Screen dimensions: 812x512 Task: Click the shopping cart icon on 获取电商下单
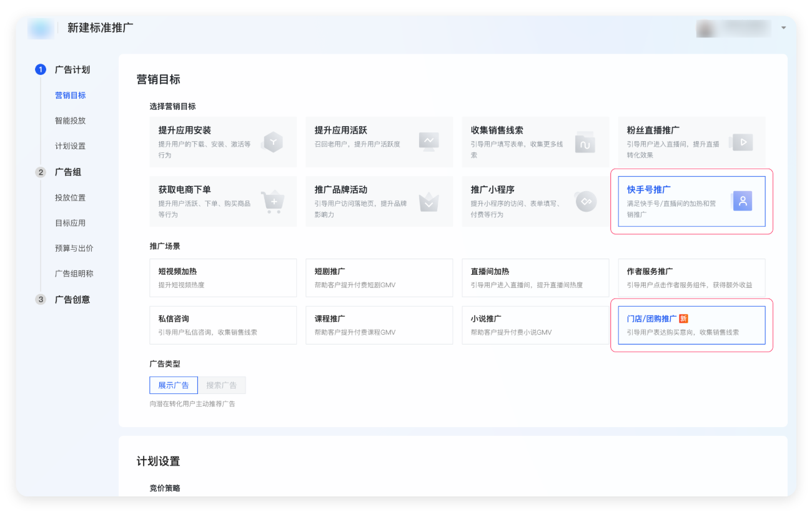tap(272, 202)
